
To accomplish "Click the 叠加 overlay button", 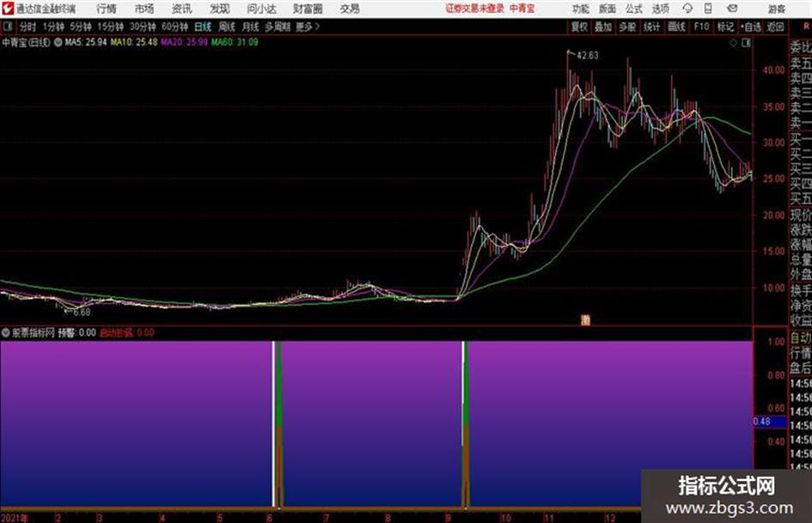I will tap(603, 27).
